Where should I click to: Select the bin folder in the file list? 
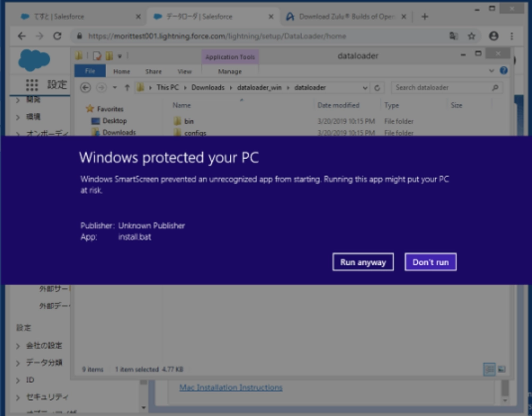point(189,121)
